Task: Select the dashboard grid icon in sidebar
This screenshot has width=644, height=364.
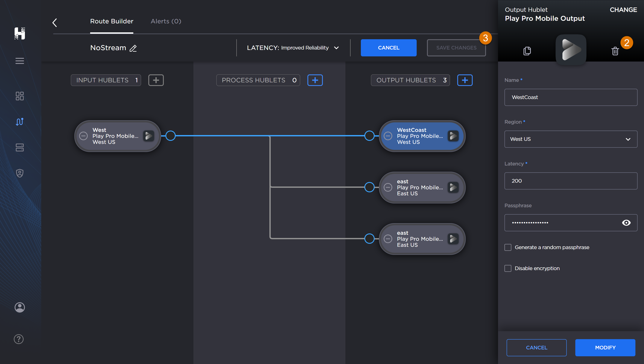Action: 20,96
